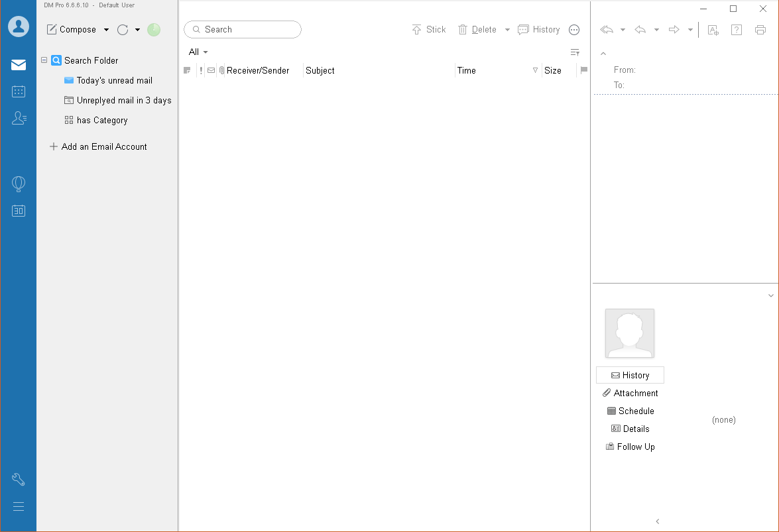Screen dimensions: 779x532
Task: Open Unreplyed mail in 3 days folder
Action: 118,100
